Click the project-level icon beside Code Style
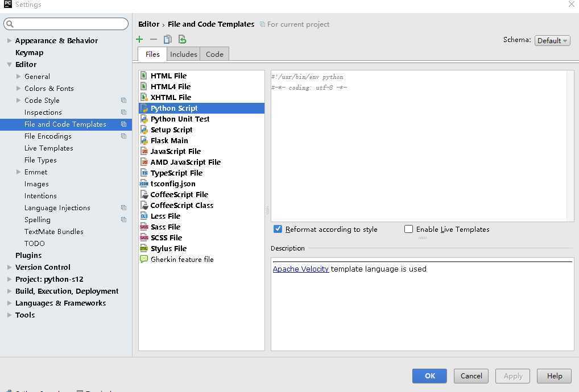This screenshot has width=579, height=392. click(x=123, y=101)
